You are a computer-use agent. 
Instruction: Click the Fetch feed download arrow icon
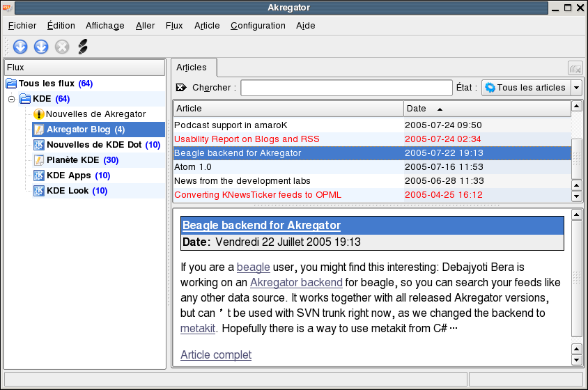(x=20, y=47)
